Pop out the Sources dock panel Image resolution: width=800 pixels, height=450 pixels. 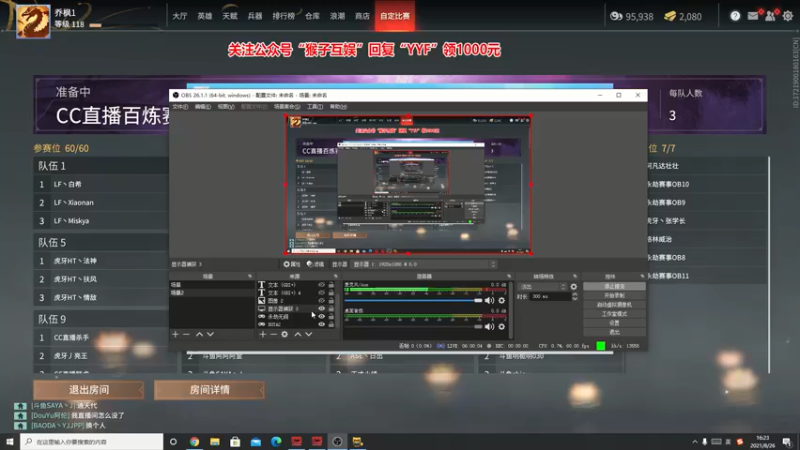click(336, 276)
